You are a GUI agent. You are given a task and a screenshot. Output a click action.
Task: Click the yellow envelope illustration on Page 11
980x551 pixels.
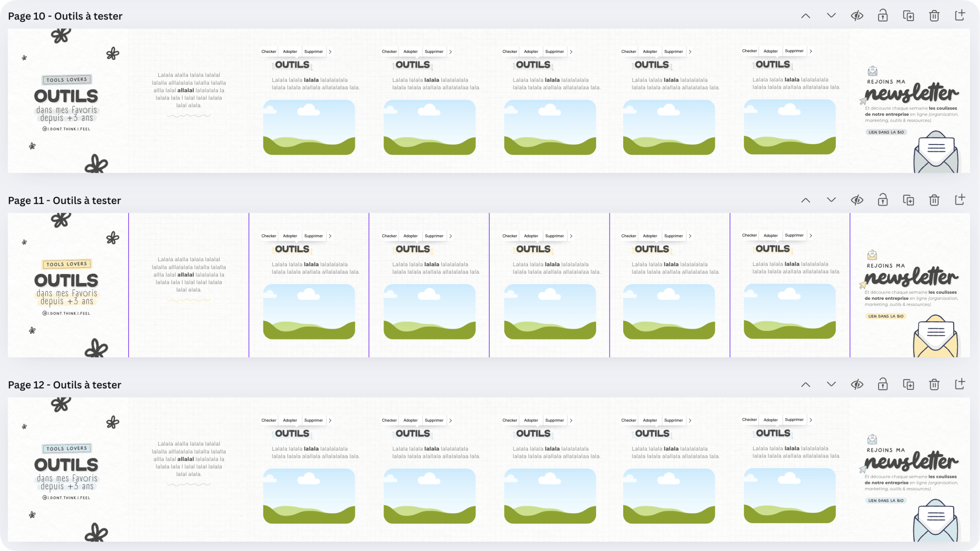[935, 337]
